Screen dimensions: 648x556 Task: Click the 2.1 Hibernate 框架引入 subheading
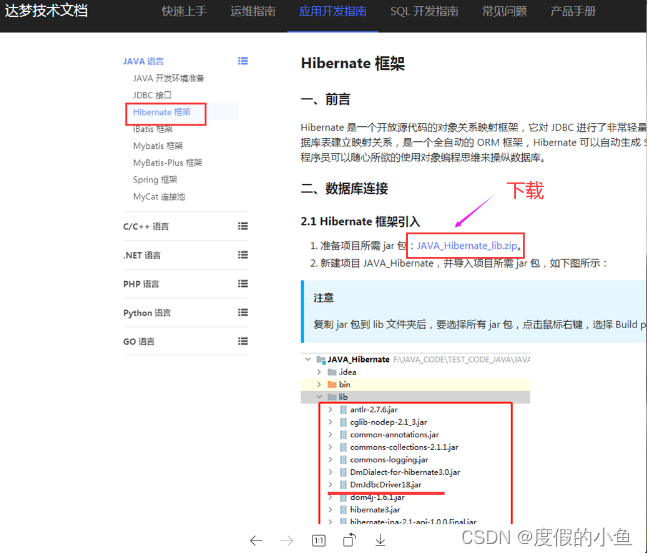[x=360, y=222]
